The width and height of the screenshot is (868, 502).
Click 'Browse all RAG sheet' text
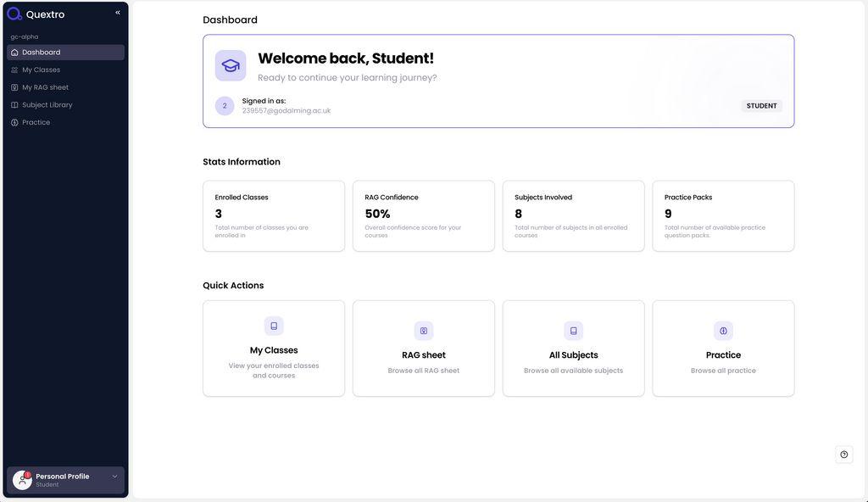pos(424,371)
